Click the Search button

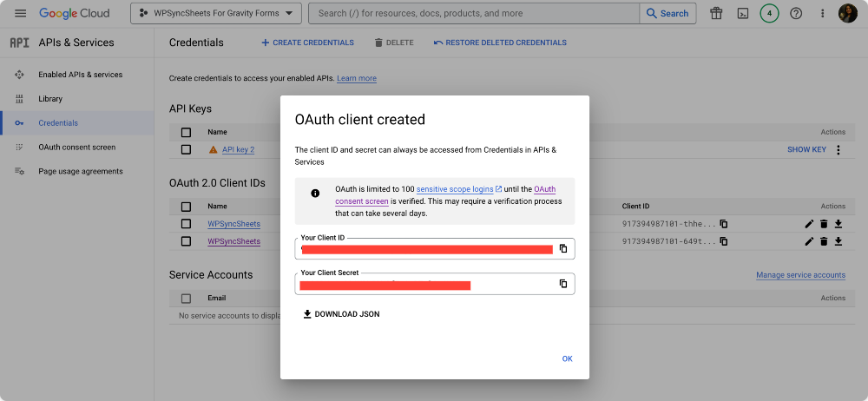(667, 13)
